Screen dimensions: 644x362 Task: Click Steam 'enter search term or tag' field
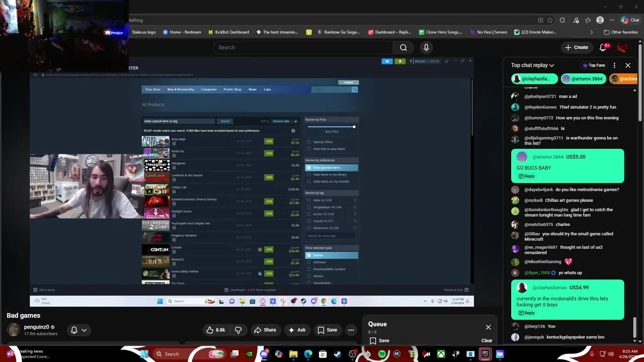point(179,121)
